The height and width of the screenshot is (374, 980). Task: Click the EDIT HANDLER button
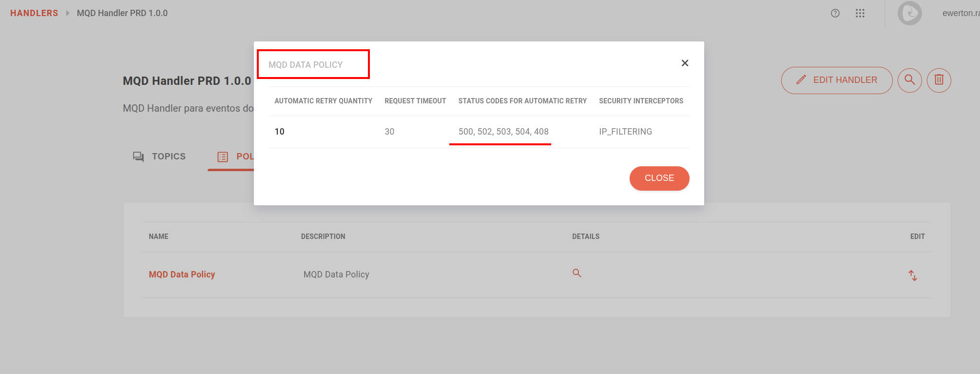[836, 80]
